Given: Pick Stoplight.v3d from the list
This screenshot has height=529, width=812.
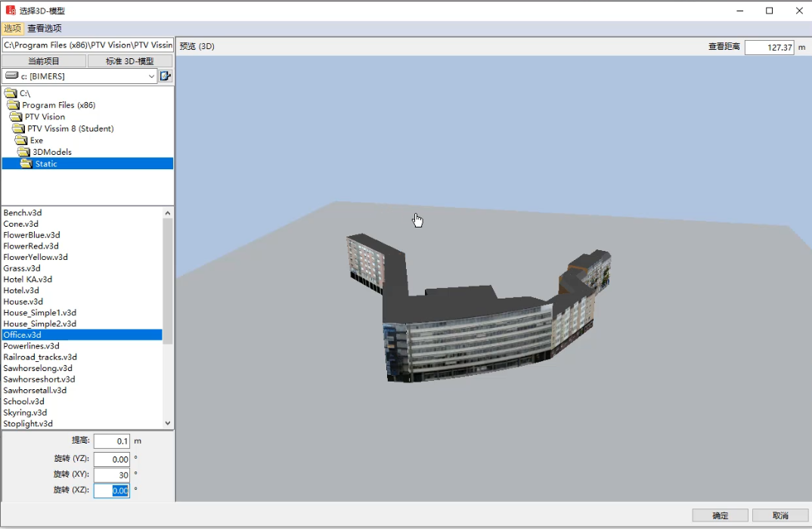Looking at the screenshot, I should click(28, 423).
